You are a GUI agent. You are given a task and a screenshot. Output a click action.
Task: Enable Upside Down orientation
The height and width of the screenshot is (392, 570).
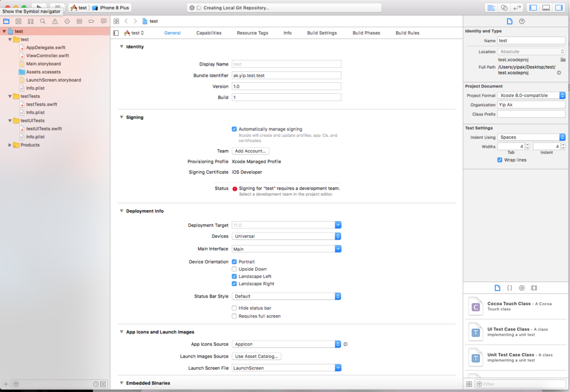tap(234, 269)
